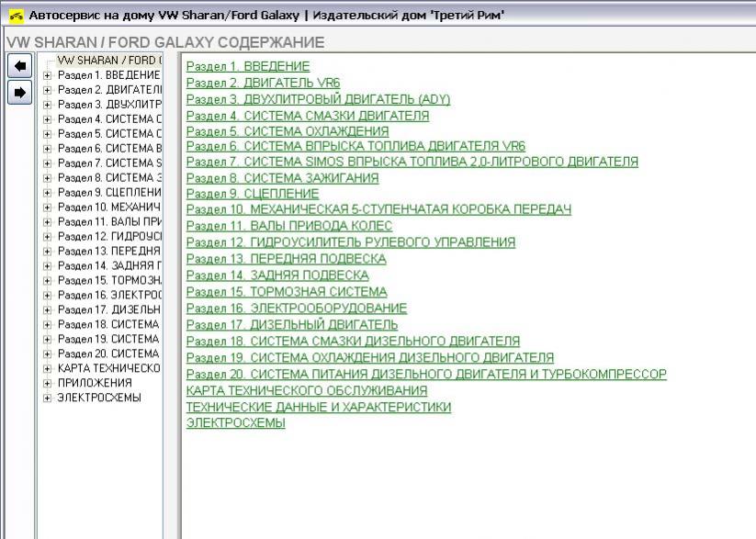The image size is (756, 539).
Task: Expand Раздел 1. ВВЕДЕНИЕ tree node
Action: 47,75
